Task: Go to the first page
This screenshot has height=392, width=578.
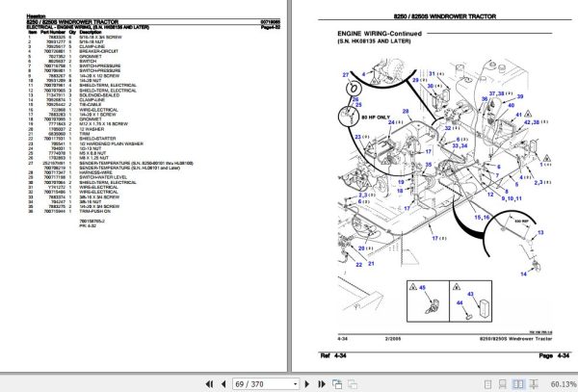Action: [x=209, y=384]
